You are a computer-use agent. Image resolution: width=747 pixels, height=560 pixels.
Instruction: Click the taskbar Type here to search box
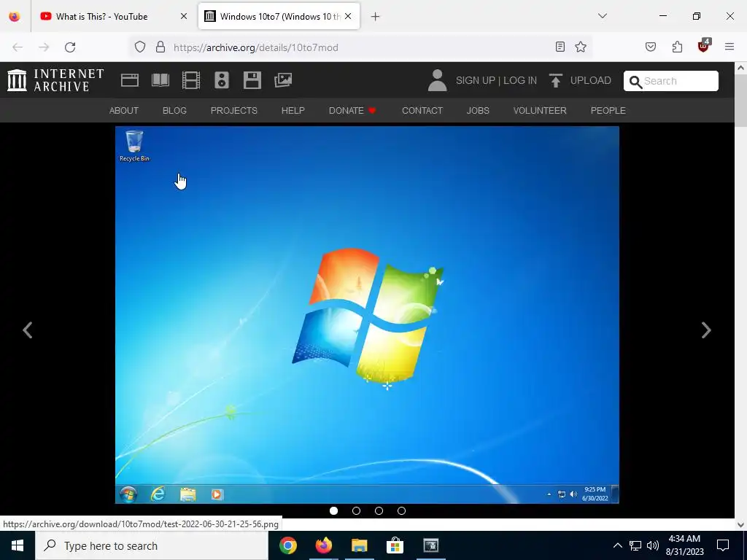click(x=152, y=545)
